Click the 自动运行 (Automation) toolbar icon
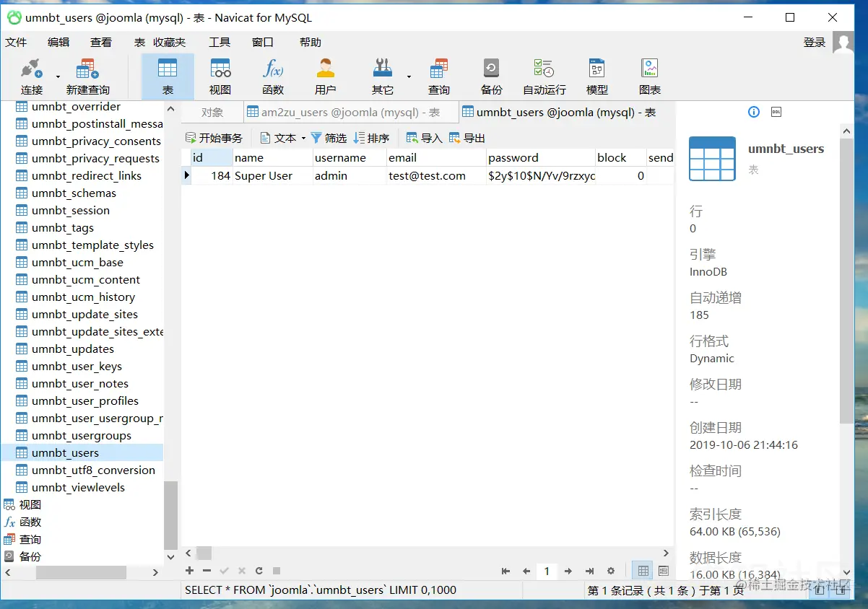 tap(544, 76)
